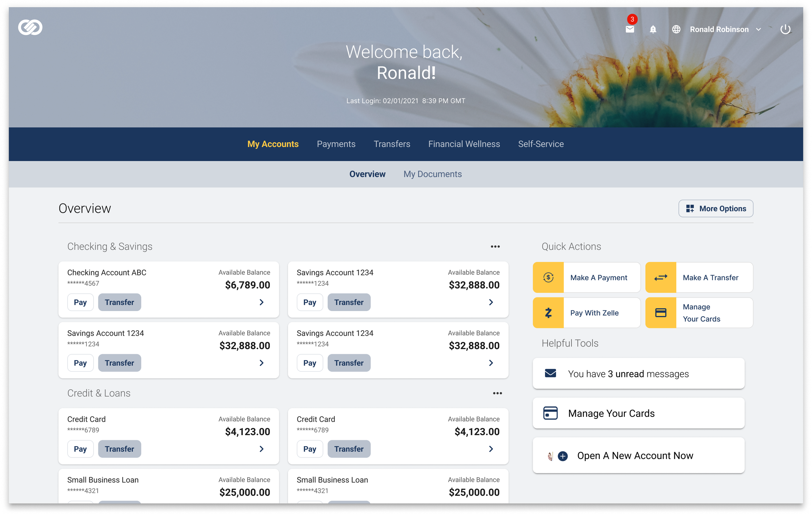Click the yellow card icon in Quick Actions

(661, 312)
